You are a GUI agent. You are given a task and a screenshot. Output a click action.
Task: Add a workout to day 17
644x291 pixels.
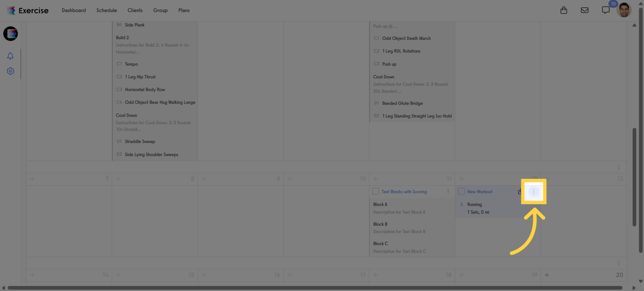click(x=289, y=275)
